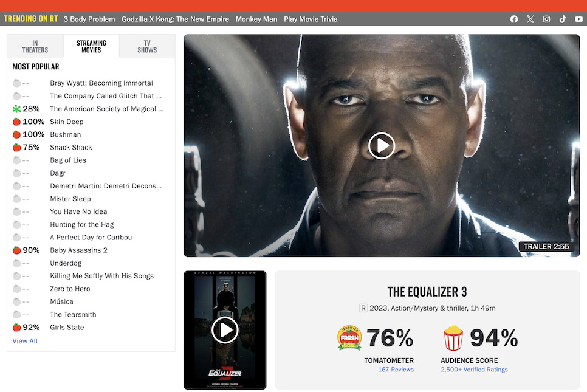Image resolution: width=587 pixels, height=392 pixels.
Task: Click the gray tomato icon beside Underdog
Action: click(x=16, y=263)
